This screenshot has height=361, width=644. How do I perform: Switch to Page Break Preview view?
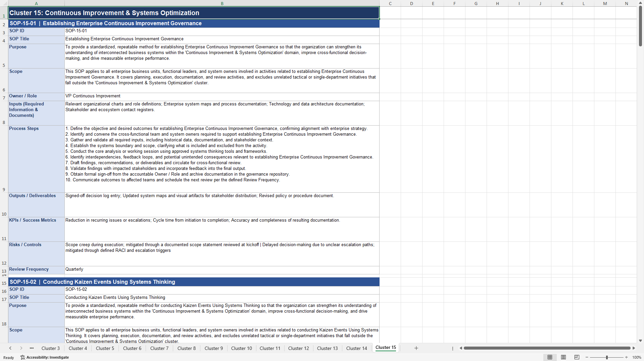click(x=577, y=357)
